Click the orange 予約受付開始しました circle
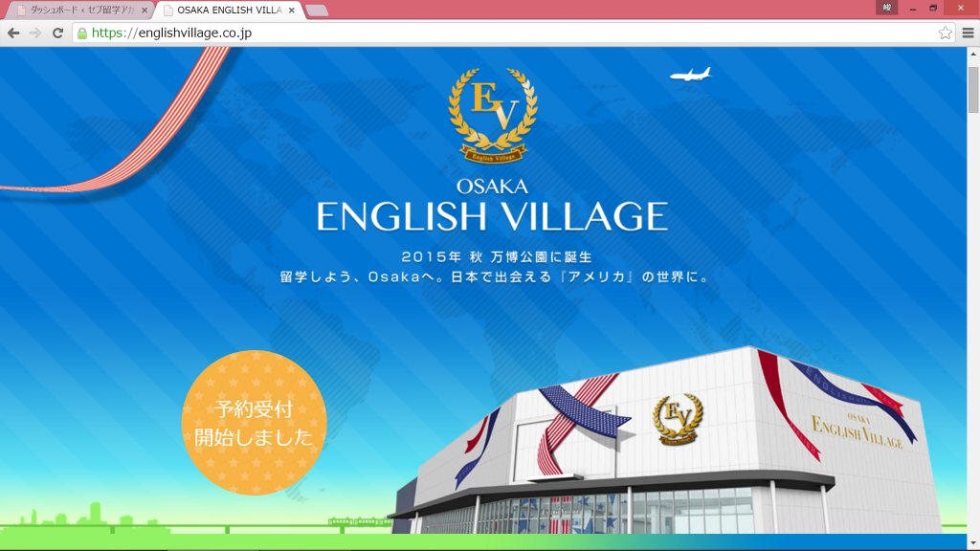The height and width of the screenshot is (551, 980). tap(254, 423)
